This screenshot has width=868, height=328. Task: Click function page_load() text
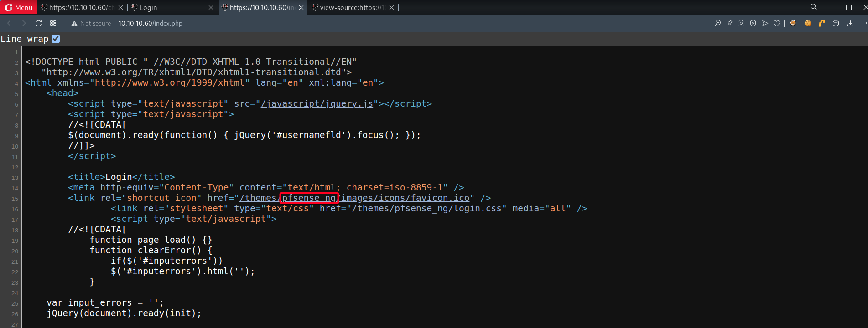[x=151, y=240]
